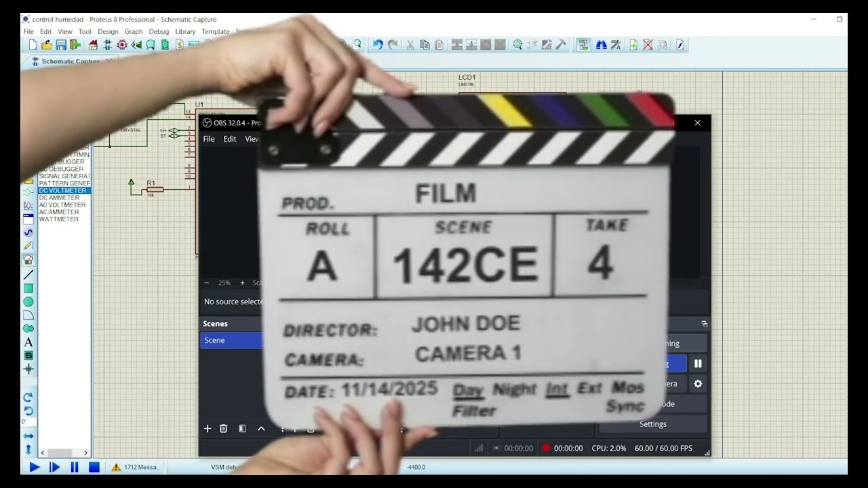Move OBS scene up with arrow
868x488 pixels.
coord(261,428)
